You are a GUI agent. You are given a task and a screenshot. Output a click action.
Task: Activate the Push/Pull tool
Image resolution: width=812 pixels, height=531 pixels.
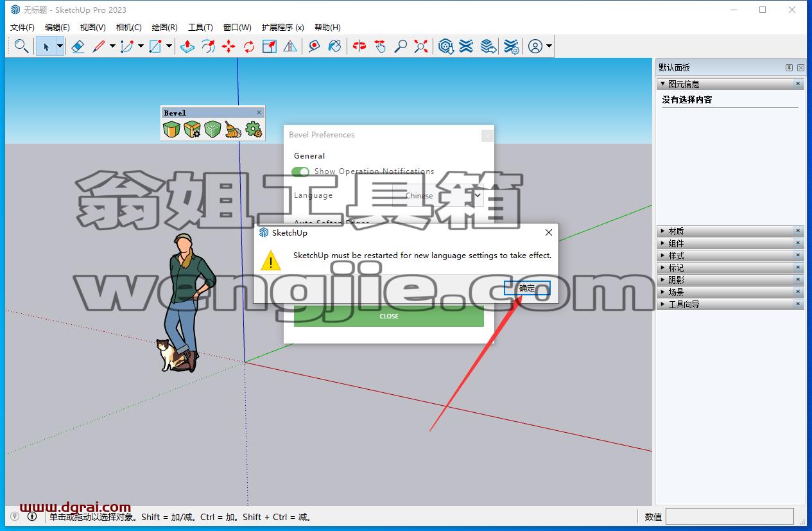pyautogui.click(x=187, y=46)
